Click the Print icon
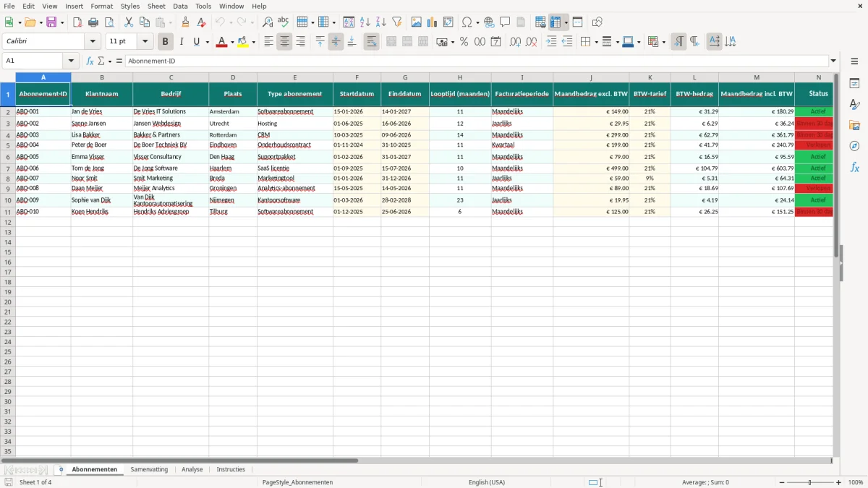Image resolution: width=868 pixels, height=488 pixels. pyautogui.click(x=93, y=22)
